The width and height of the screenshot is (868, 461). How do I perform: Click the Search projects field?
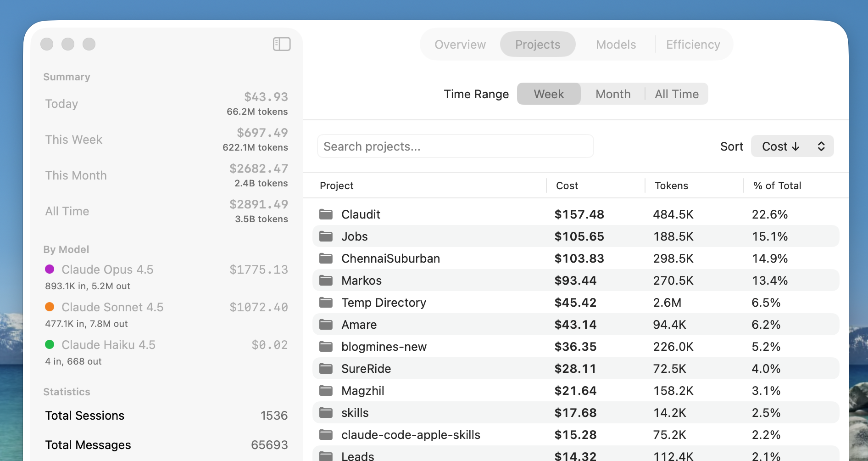point(455,146)
